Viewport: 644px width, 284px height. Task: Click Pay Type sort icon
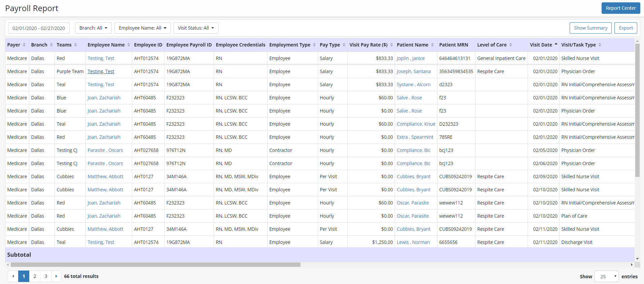coord(344,45)
